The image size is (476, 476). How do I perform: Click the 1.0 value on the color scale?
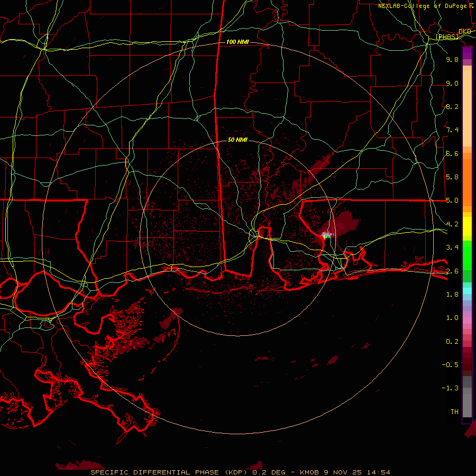point(452,318)
